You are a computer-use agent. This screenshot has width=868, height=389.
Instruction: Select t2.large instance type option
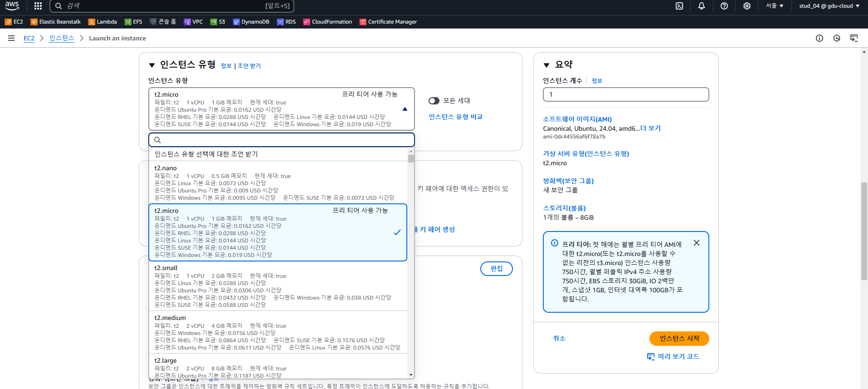pos(278,367)
